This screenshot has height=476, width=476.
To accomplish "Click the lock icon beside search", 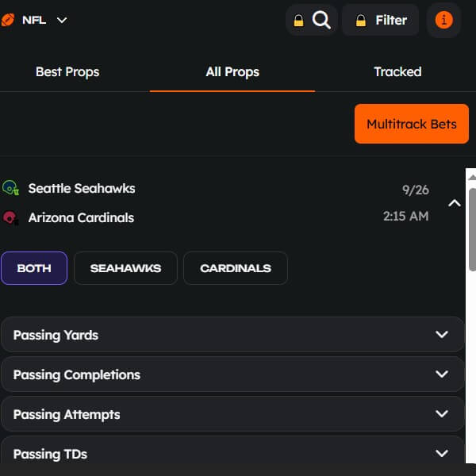I will tap(298, 21).
